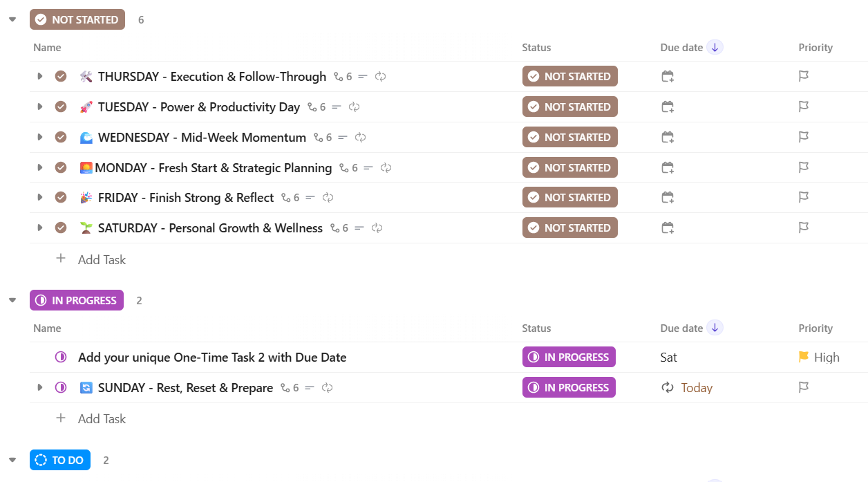The height and width of the screenshot is (482, 868).
Task: Click the IN PROGRESS group header badge
Action: [x=77, y=300]
